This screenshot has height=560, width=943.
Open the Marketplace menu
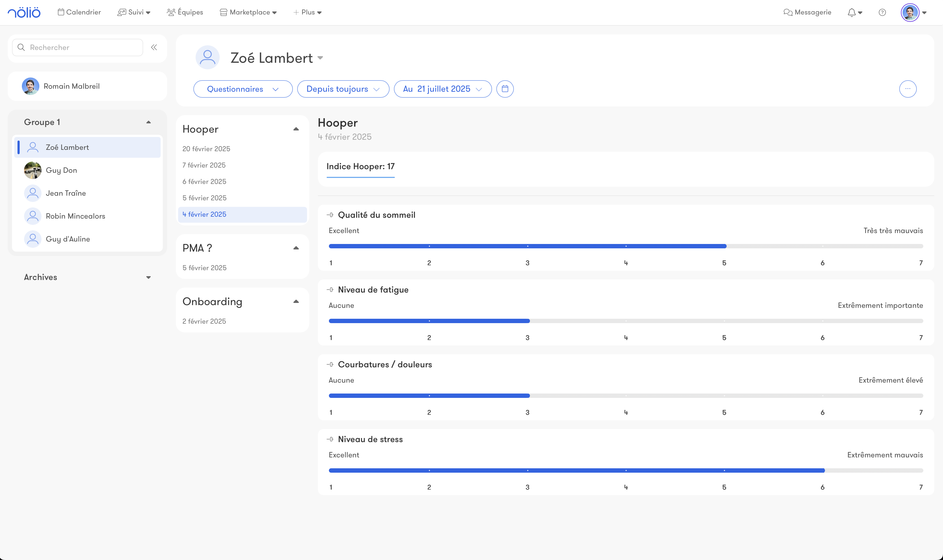coord(249,13)
